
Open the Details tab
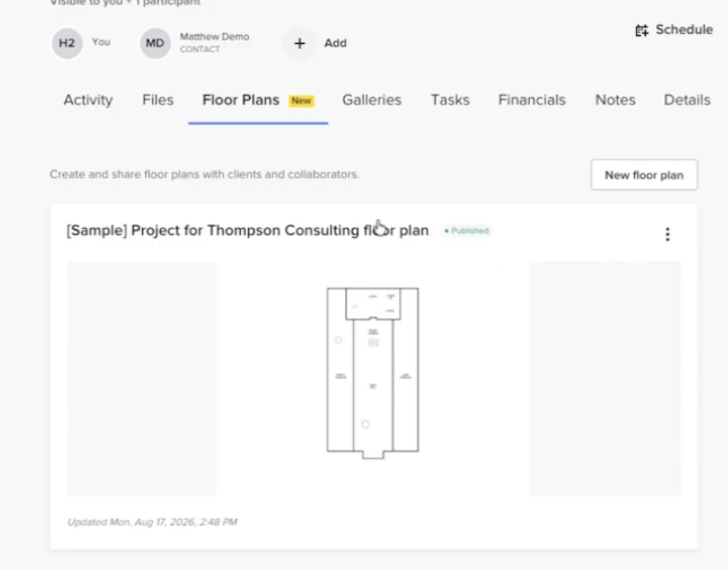click(x=687, y=100)
